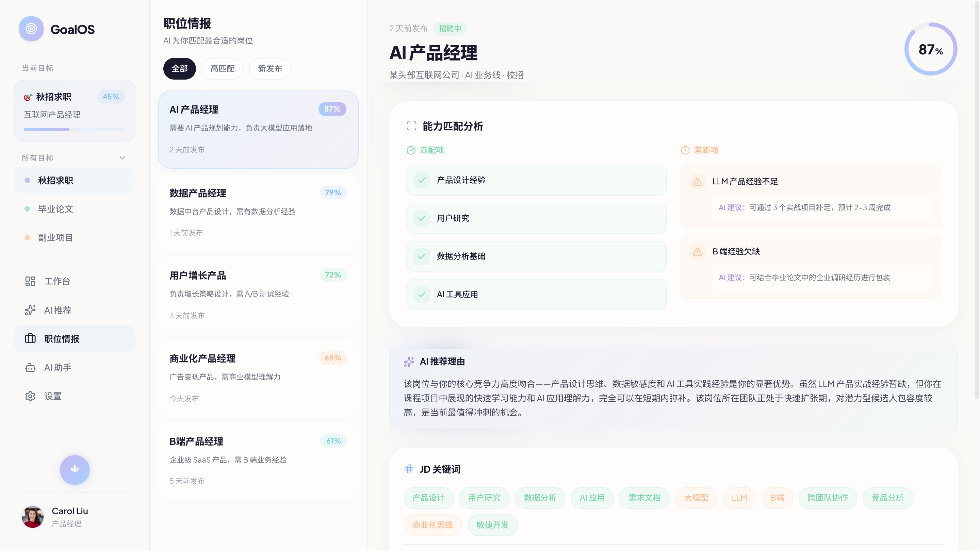Open the B端产品经理 job card
The image size is (980, 551).
(x=258, y=461)
